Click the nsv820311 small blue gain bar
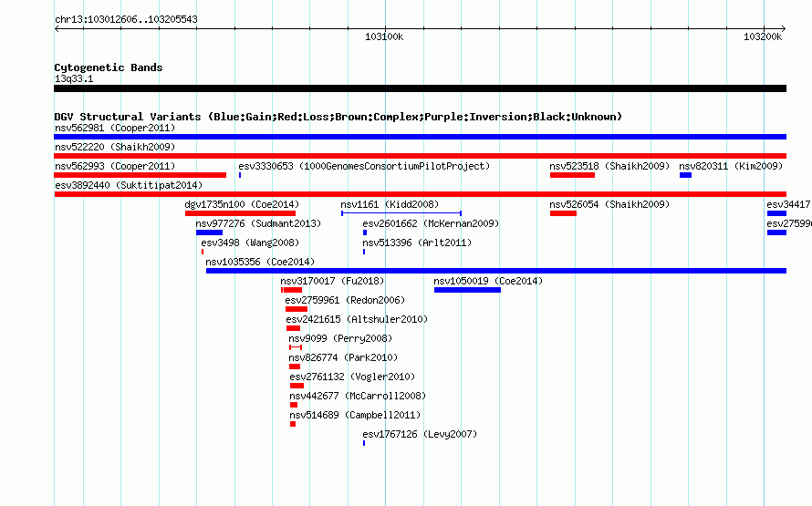Viewport: 812px width, 506px height. pyautogui.click(x=686, y=175)
